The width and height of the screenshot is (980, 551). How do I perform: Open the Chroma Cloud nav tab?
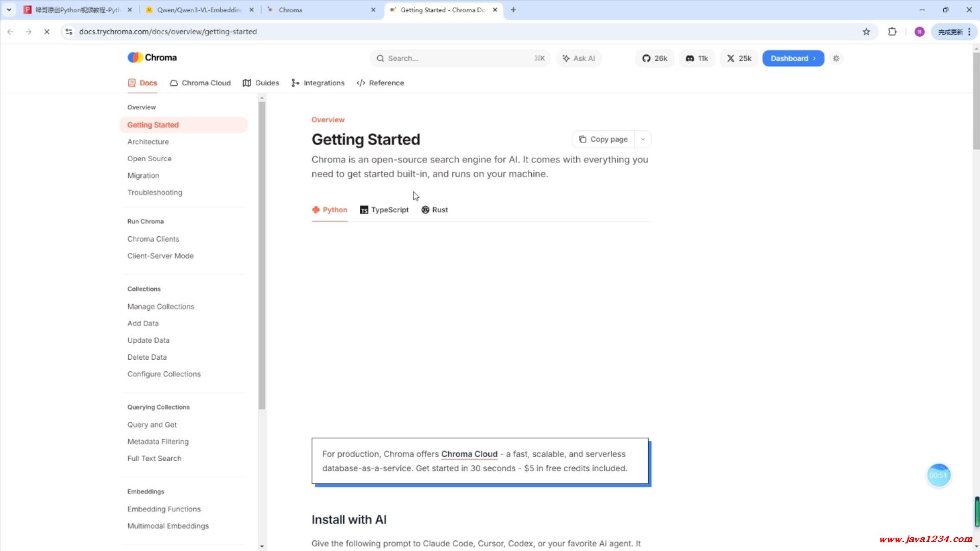coord(200,83)
